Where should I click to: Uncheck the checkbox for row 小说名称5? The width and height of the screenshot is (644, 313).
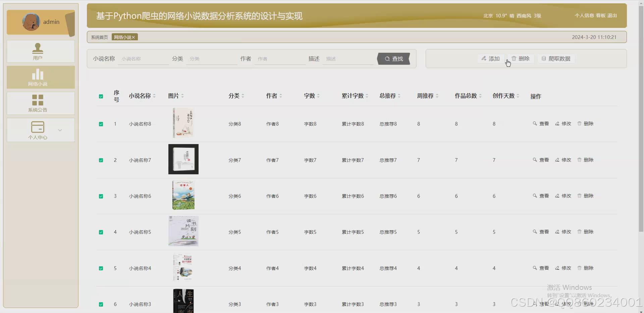[101, 232]
